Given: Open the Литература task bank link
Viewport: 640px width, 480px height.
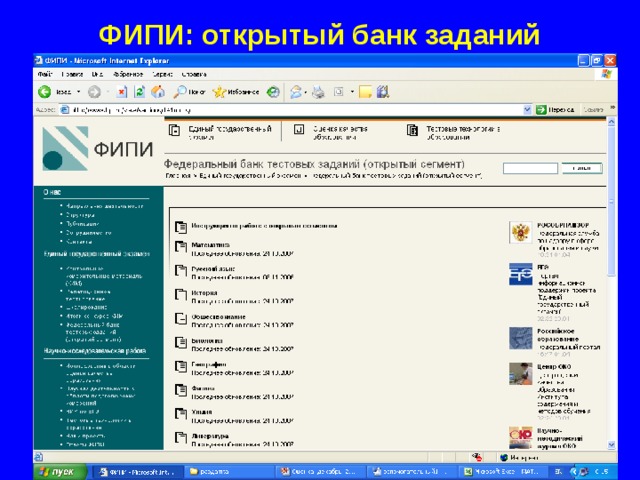Looking at the screenshot, I should (210, 436).
